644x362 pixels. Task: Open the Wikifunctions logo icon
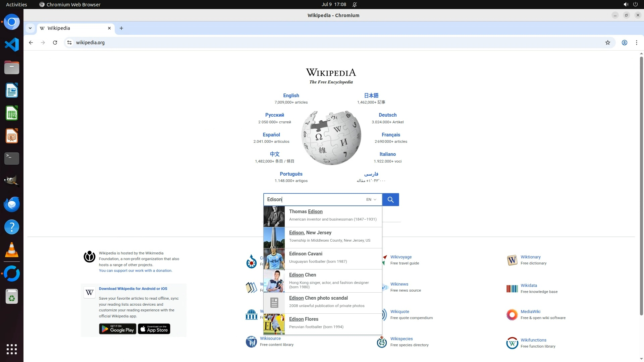click(x=512, y=343)
